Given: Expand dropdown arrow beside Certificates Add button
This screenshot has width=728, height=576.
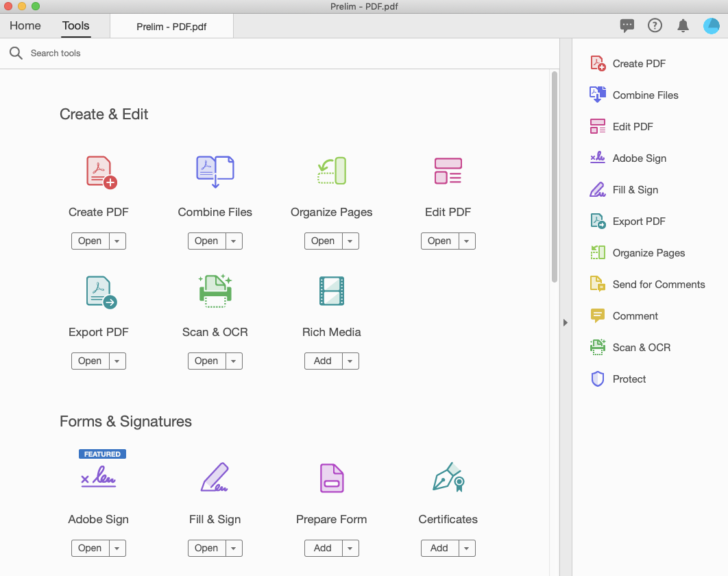Looking at the screenshot, I should coord(467,548).
